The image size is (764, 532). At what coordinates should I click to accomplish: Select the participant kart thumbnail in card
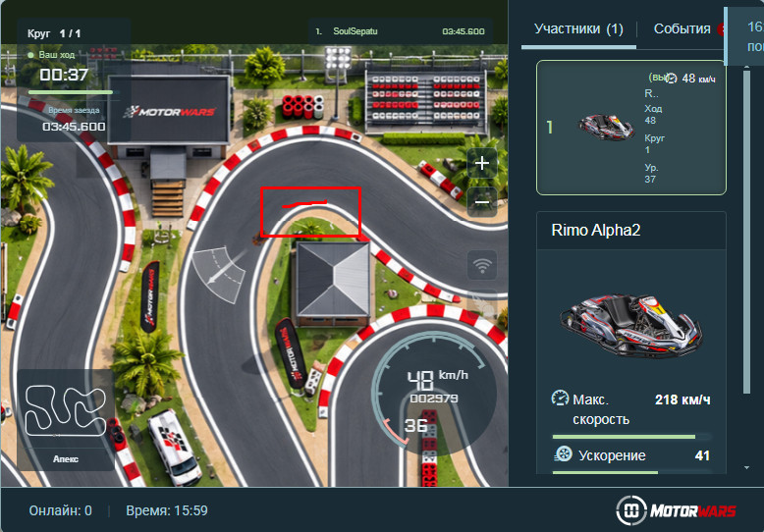tap(606, 128)
